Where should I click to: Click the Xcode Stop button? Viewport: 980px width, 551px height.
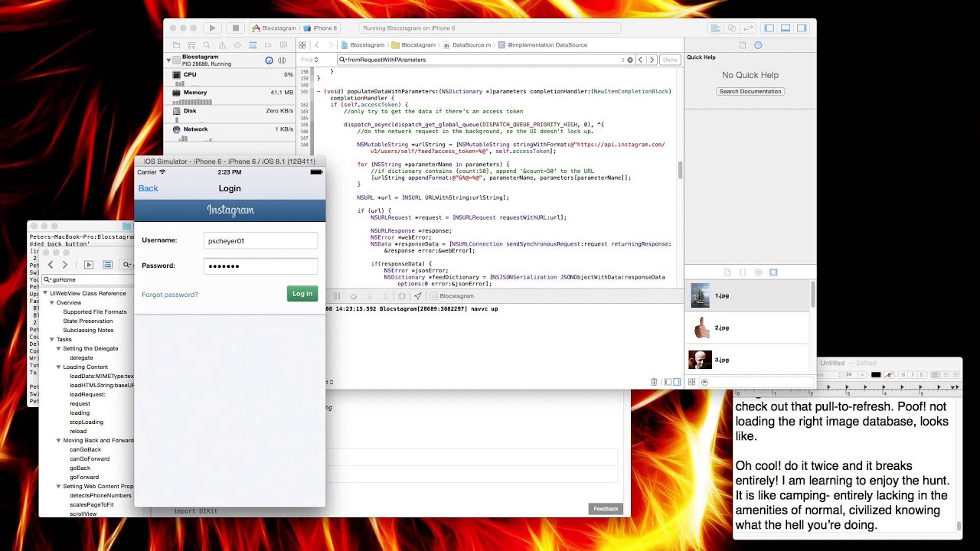[236, 28]
